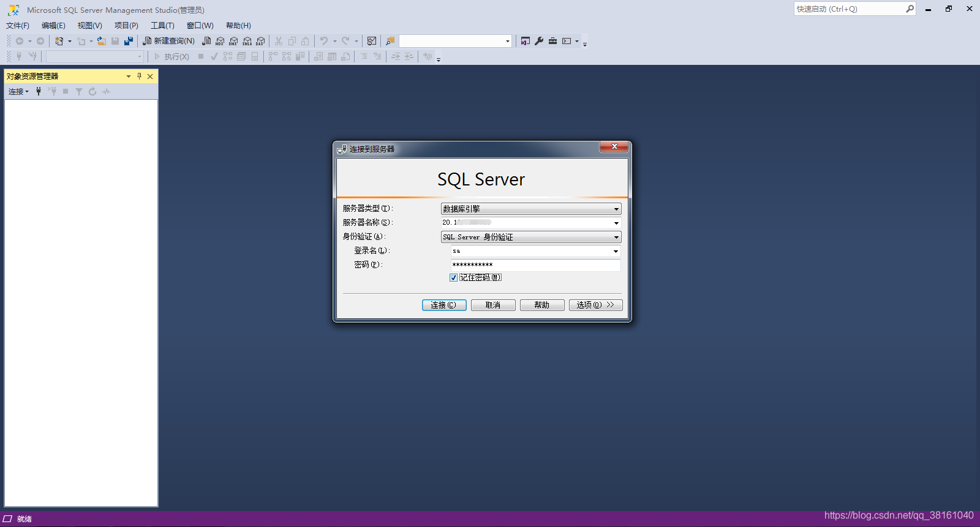Click the Redo icon in toolbar
Screen dimensions: 980x527
345,41
